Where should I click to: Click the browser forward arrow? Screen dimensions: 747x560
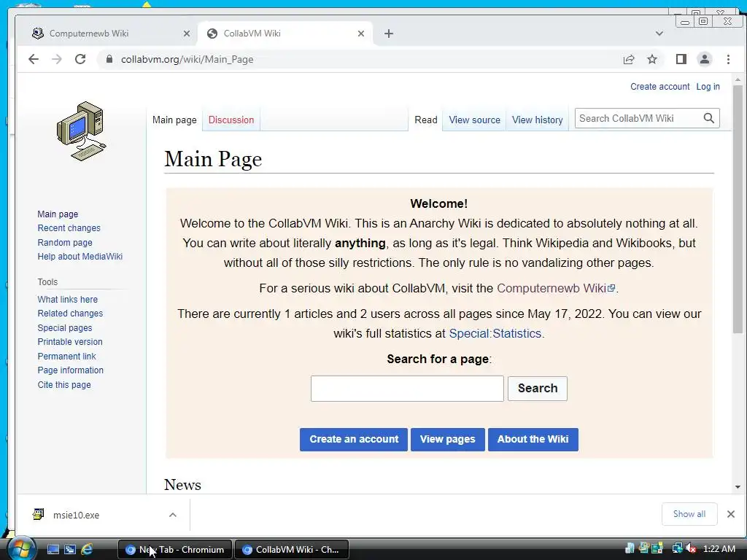click(x=57, y=59)
